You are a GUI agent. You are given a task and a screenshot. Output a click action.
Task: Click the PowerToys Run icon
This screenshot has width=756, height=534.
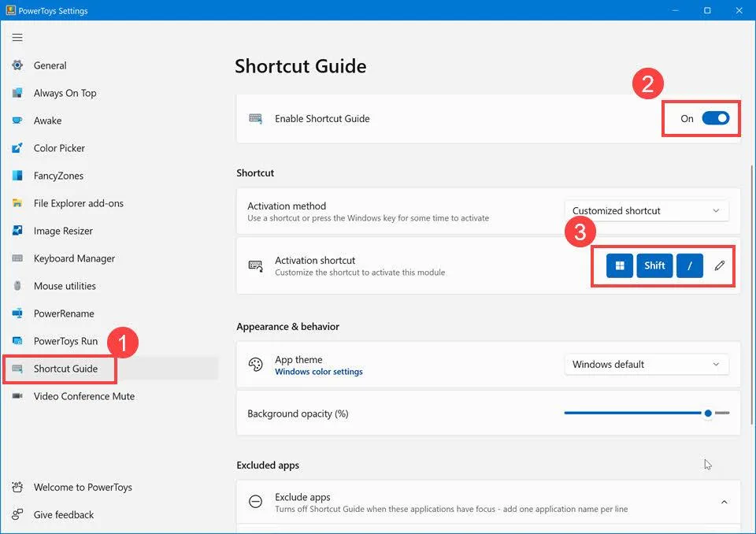[17, 340]
